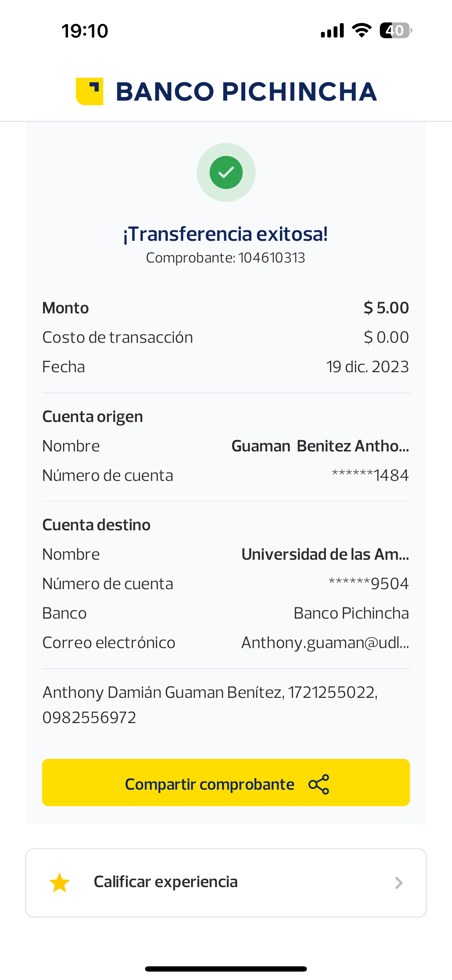Tap the cellular signal bars icon
This screenshot has height=980, width=452.
(x=332, y=30)
